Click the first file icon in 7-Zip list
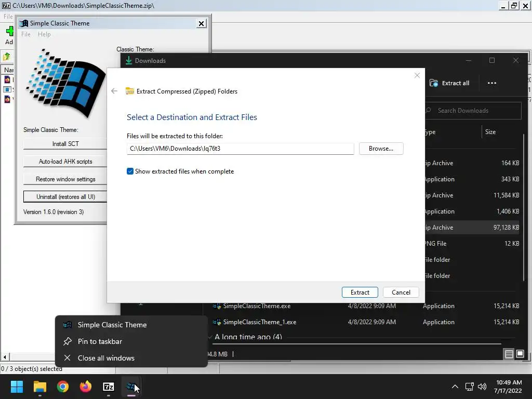Image resolution: width=532 pixels, height=399 pixels. coord(7,79)
